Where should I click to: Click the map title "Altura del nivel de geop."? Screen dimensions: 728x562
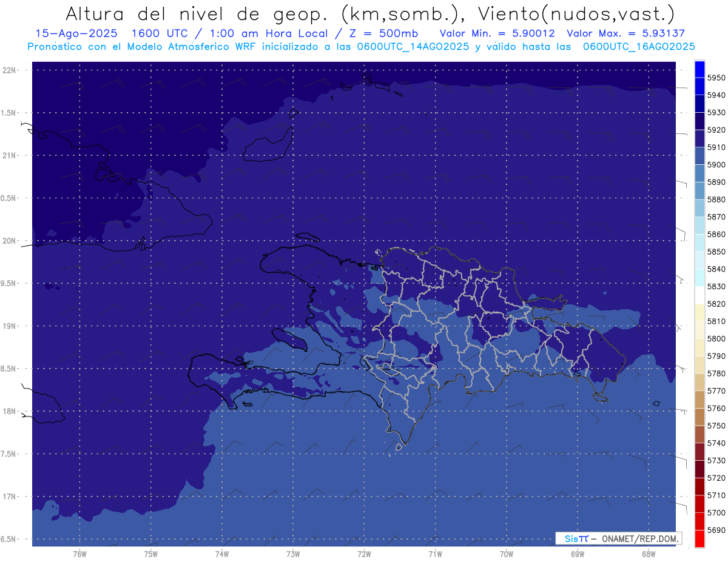197,14
